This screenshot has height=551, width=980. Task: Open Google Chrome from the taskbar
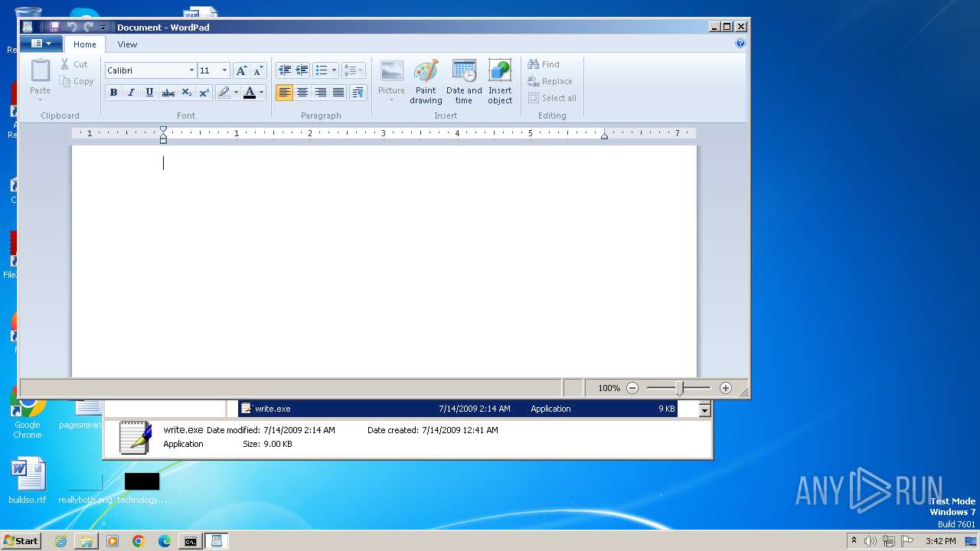tap(139, 541)
